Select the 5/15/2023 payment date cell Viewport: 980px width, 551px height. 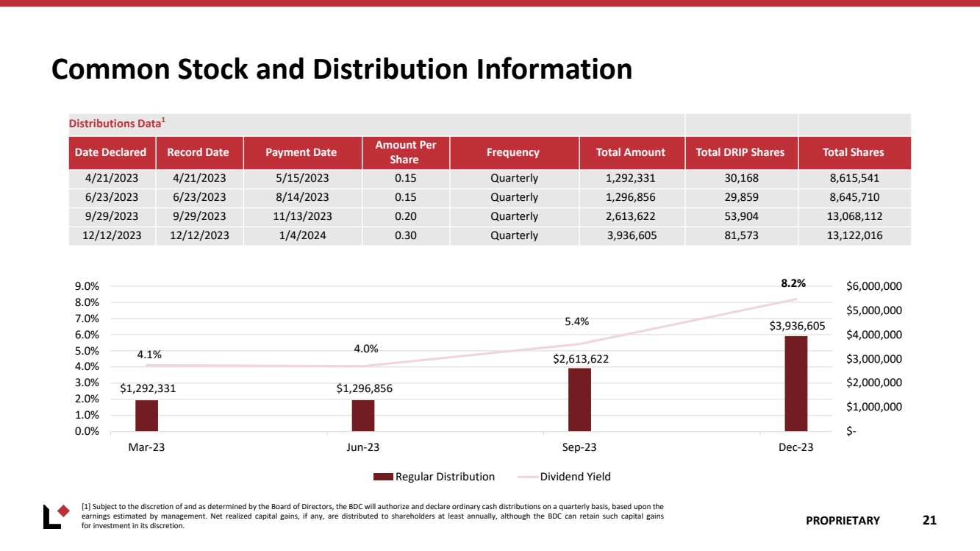pyautogui.click(x=301, y=179)
